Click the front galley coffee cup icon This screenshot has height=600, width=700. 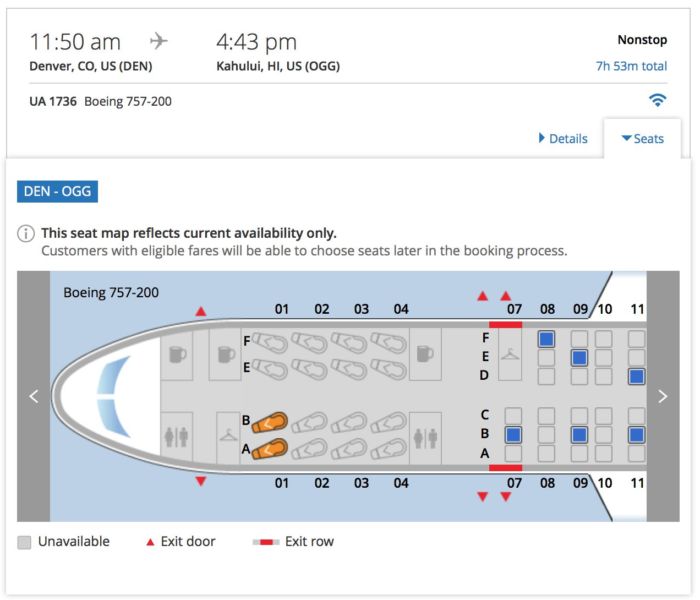click(x=177, y=354)
